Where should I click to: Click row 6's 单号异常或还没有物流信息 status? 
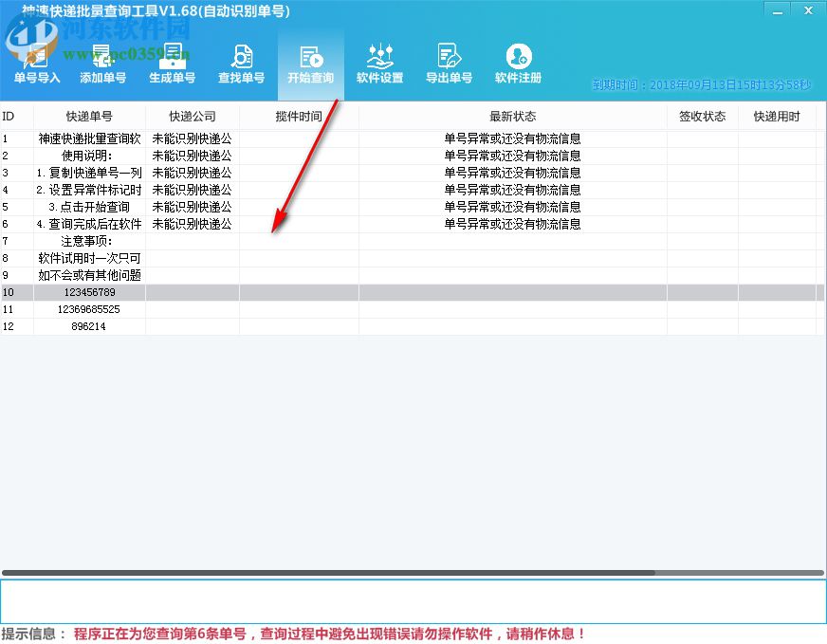[x=513, y=224]
